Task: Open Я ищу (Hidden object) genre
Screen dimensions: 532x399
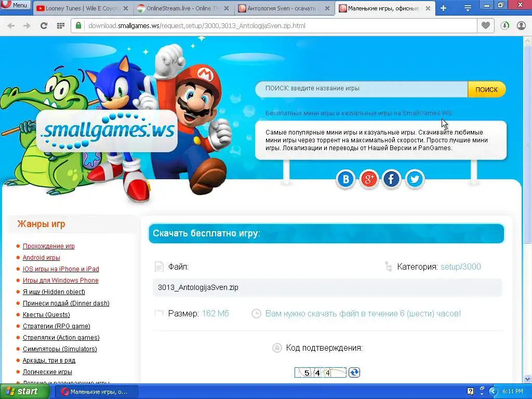Action: click(x=54, y=292)
